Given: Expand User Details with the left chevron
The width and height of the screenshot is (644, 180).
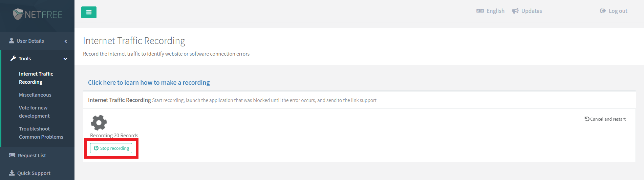Looking at the screenshot, I should coord(66,41).
